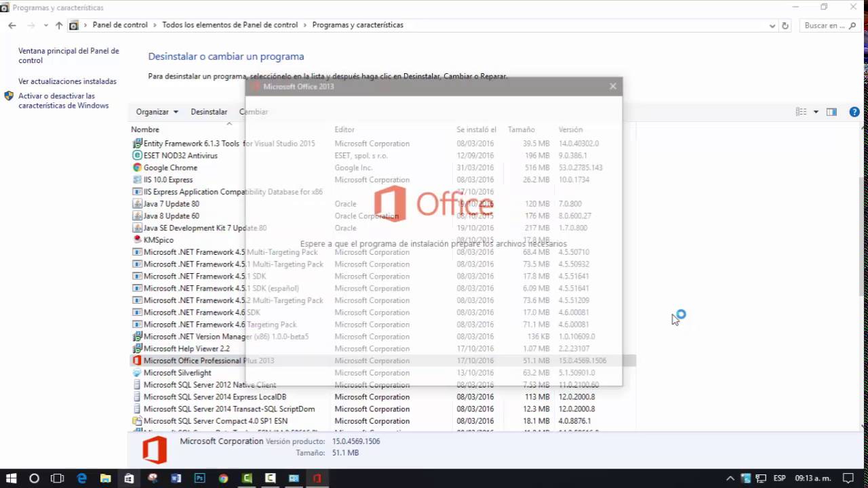Image resolution: width=868 pixels, height=488 pixels.
Task: Click Desinstalar in the toolbar
Action: (x=209, y=112)
